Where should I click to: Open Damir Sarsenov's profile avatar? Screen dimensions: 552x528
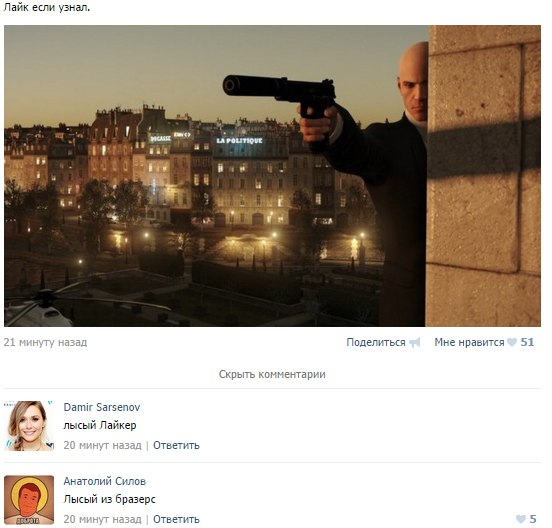[x=29, y=426]
